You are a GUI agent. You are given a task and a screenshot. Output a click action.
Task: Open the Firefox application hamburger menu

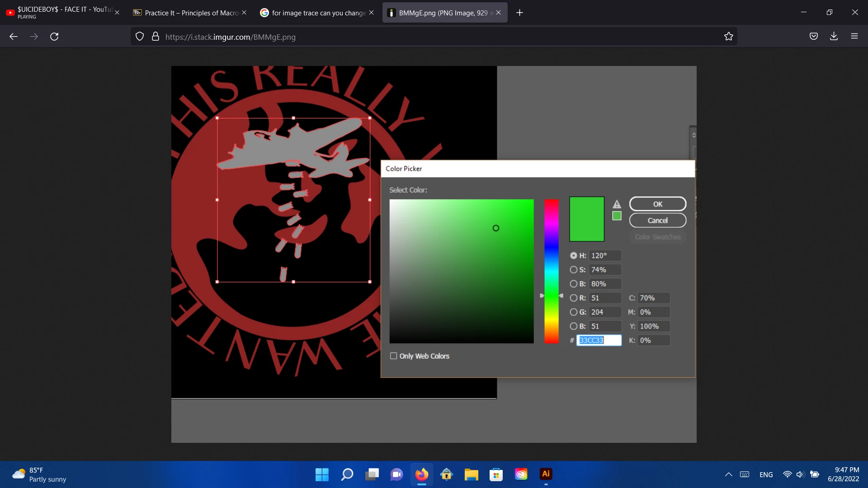pos(854,37)
